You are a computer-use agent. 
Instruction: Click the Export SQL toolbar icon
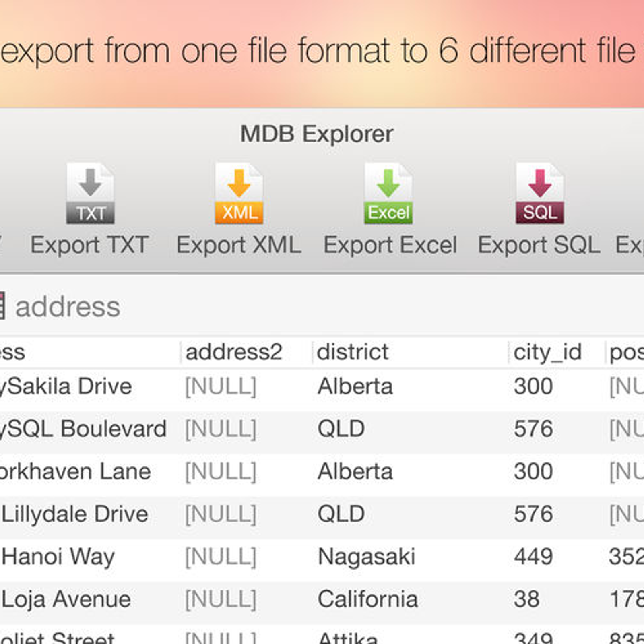(x=540, y=193)
